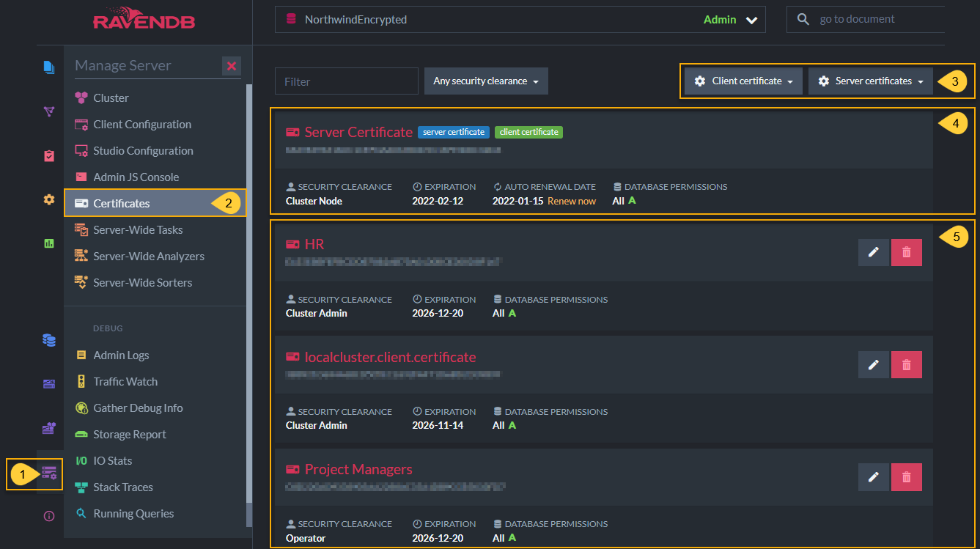980x549 pixels.
Task: Open the Tasks sidebar icon
Action: tap(49, 155)
